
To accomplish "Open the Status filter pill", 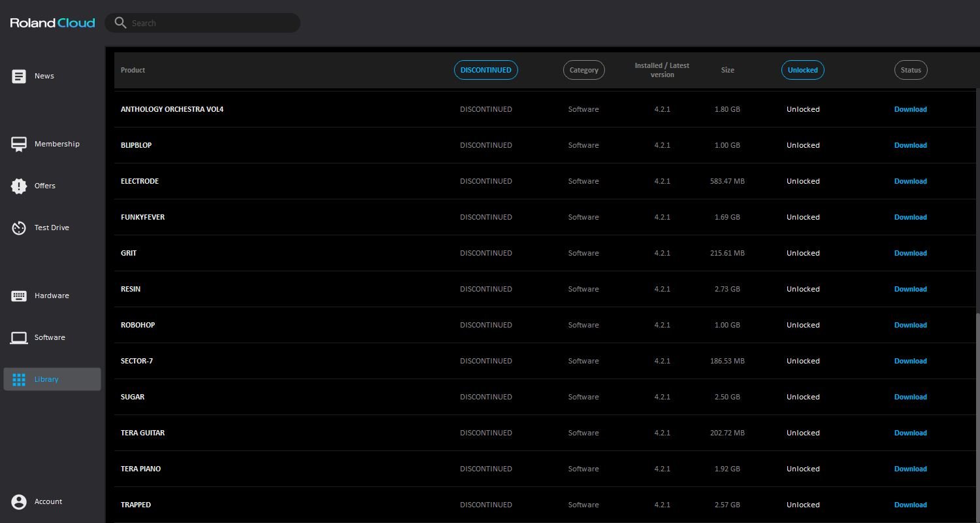I will click(910, 70).
